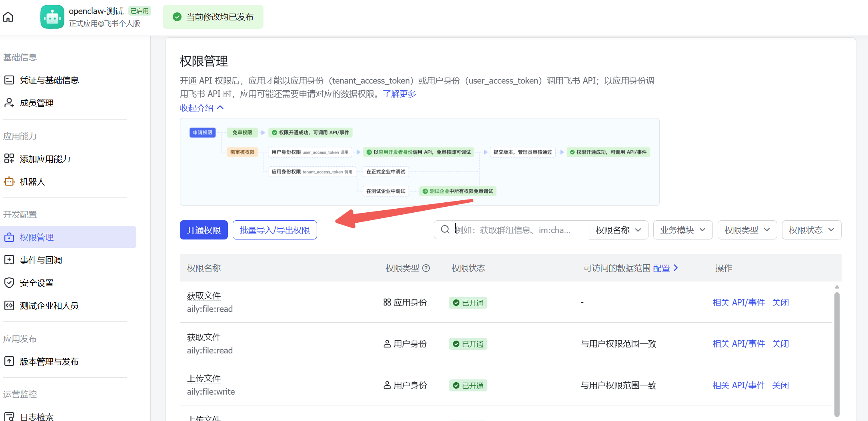Open the 了解更多 link
This screenshot has height=421, width=868.
[x=399, y=94]
